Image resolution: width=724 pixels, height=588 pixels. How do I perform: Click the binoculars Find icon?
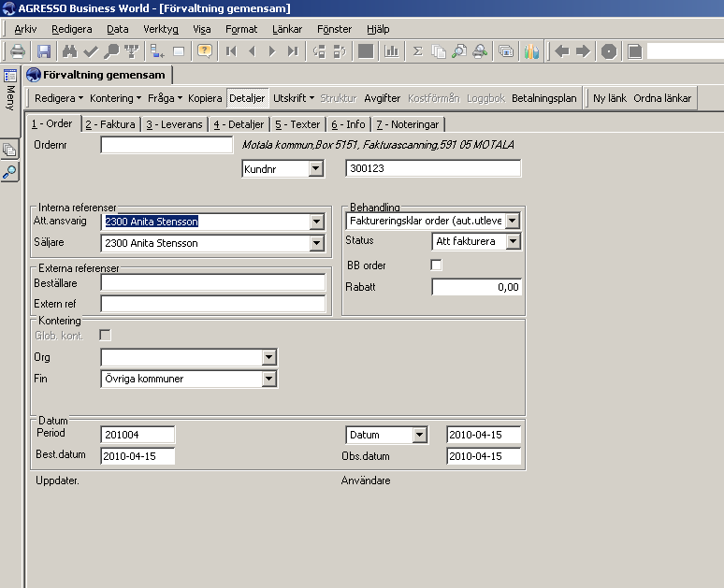tap(70, 50)
